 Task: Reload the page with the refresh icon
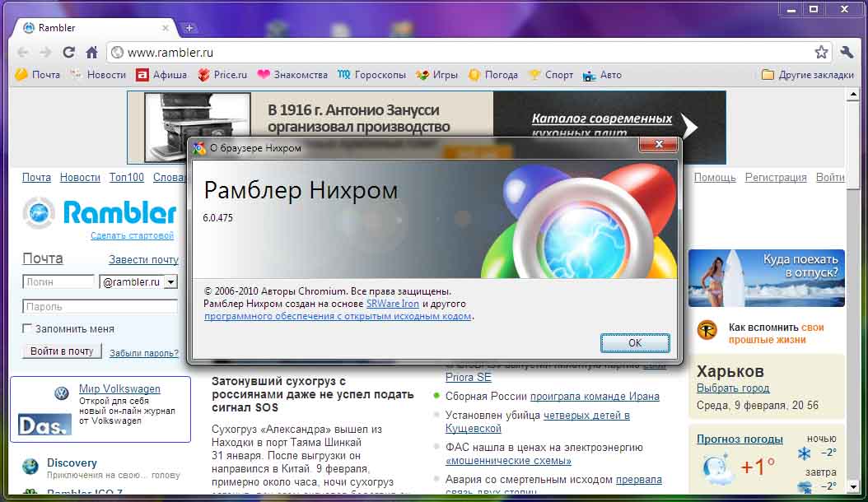[68, 53]
